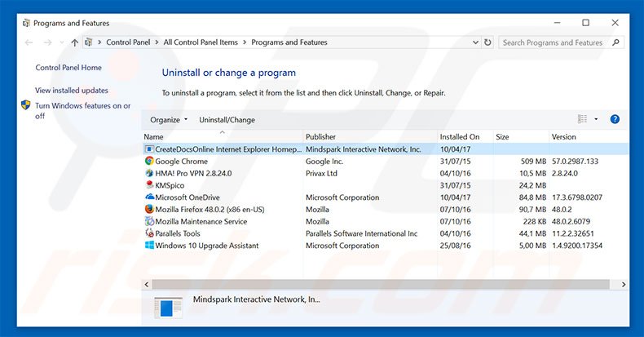Click Chrome version 57.0.2987.133
Image resolution: width=644 pixels, height=337 pixels.
(575, 161)
